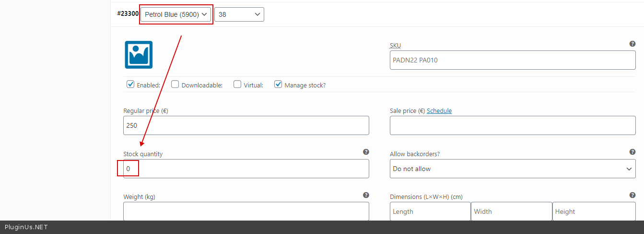Click the Stock quantity input field
The height and width of the screenshot is (234, 644).
(246, 169)
